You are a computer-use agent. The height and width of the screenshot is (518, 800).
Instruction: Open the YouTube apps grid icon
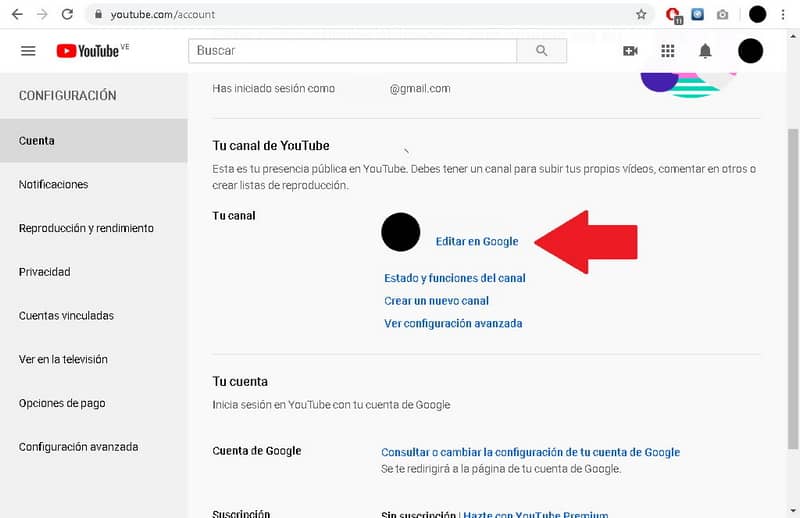[x=668, y=51]
